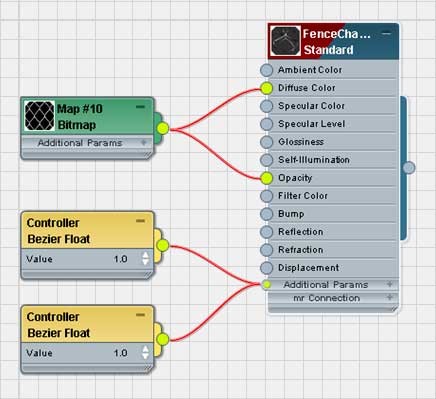Click the Ambient Color input socket
Viewport: 436px width, 399px height.
click(266, 70)
